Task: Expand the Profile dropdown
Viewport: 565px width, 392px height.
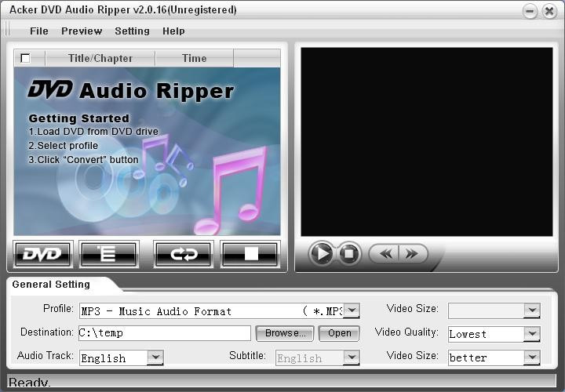Action: 352,310
